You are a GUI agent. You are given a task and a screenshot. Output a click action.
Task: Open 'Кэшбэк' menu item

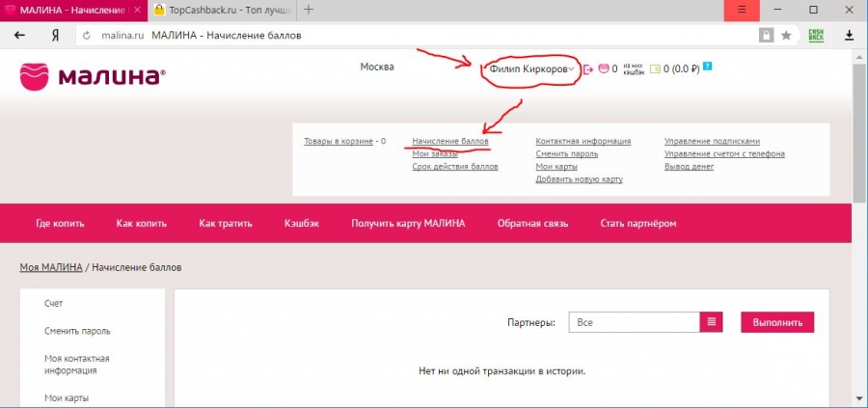302,224
